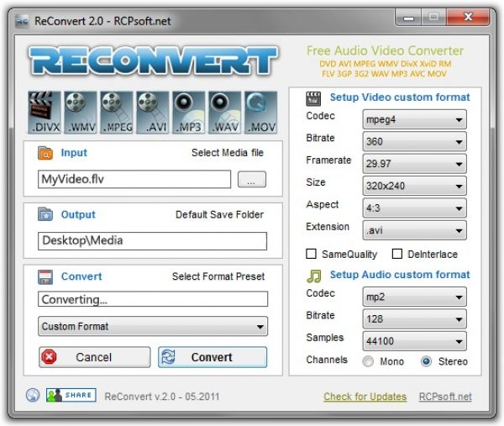
Task: Click the 'Samples' label
Action: [x=324, y=338]
